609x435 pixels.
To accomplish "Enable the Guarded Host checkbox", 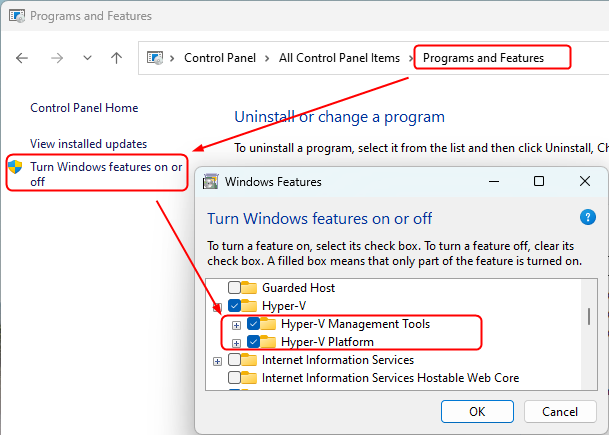I will point(234,288).
